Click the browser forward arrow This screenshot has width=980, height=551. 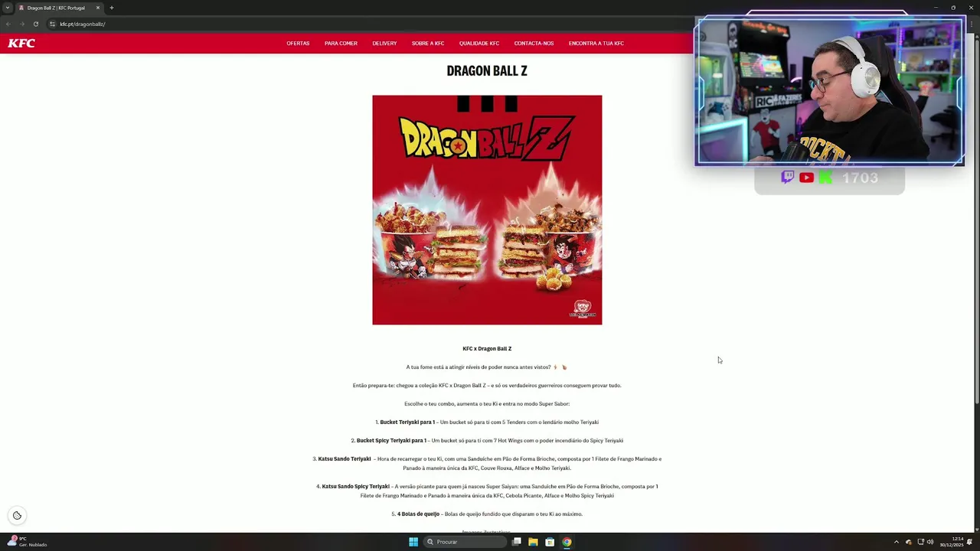pos(21,24)
